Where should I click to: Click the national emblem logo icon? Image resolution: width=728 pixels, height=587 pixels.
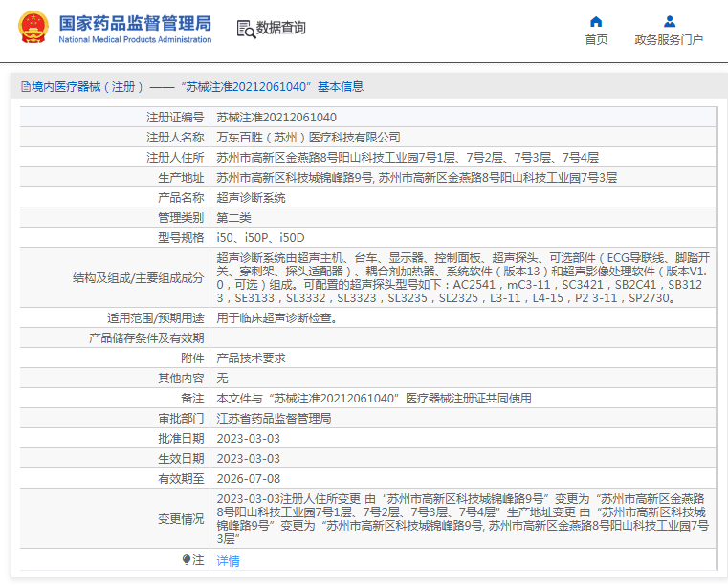click(32, 28)
